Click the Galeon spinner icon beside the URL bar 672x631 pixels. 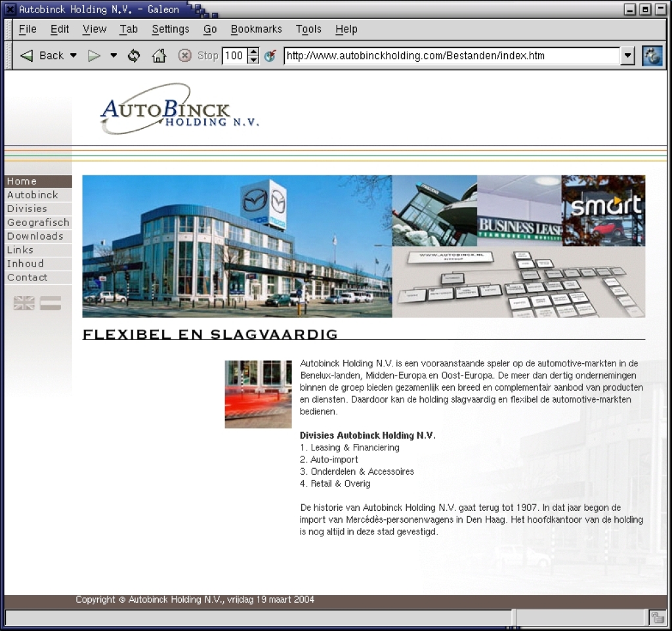(x=652, y=56)
